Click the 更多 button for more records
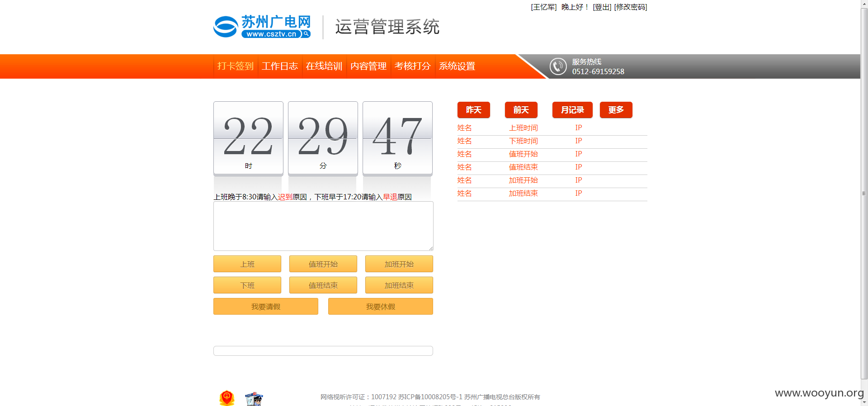The height and width of the screenshot is (406, 868). click(616, 110)
